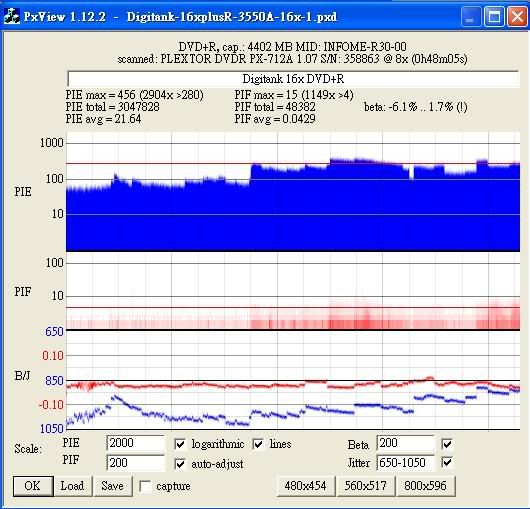
Task: Click the OK button
Action: pos(33,486)
